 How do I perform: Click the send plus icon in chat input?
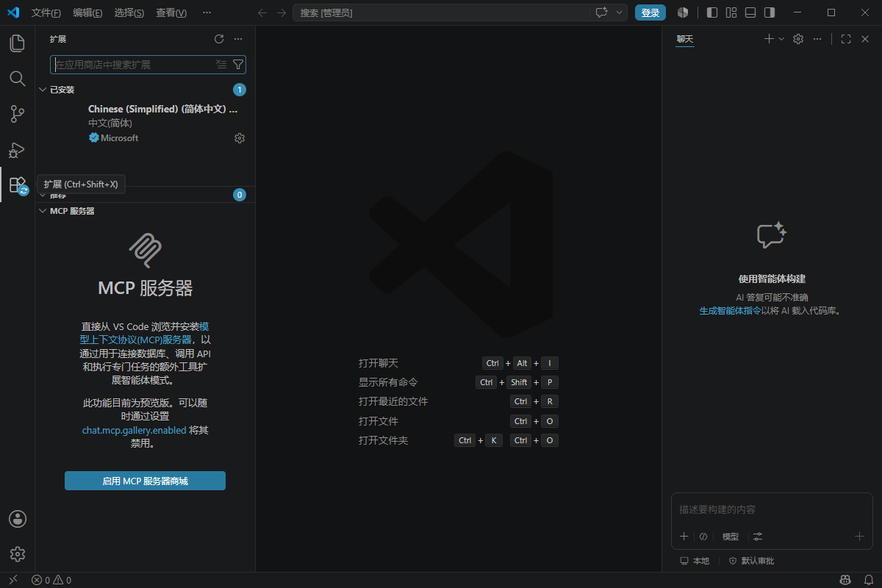pyautogui.click(x=859, y=537)
